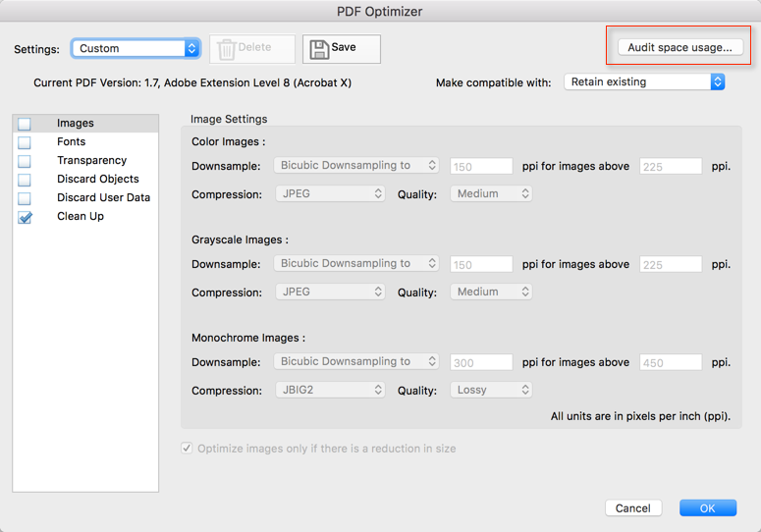
Task: Click the Cancel button
Action: coord(632,507)
